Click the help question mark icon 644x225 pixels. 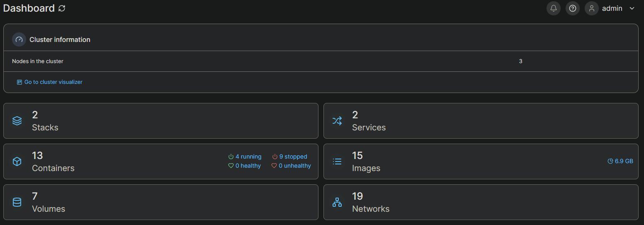572,8
